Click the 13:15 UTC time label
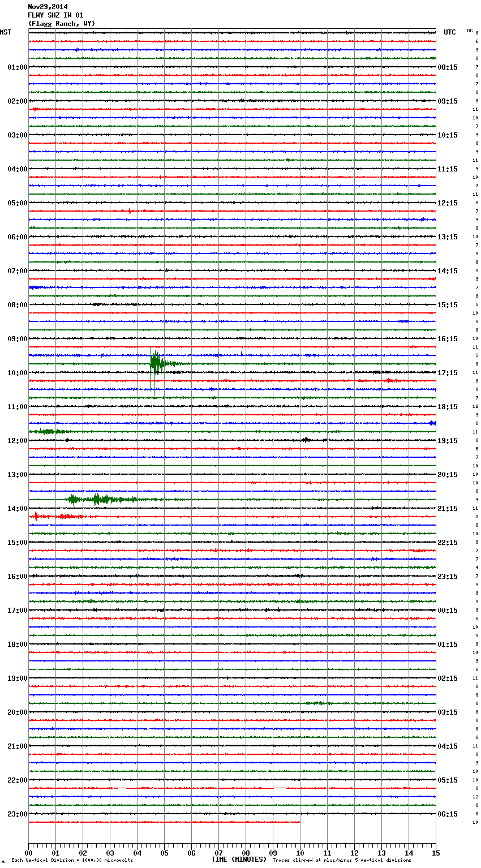The image size is (481, 868). click(x=448, y=237)
